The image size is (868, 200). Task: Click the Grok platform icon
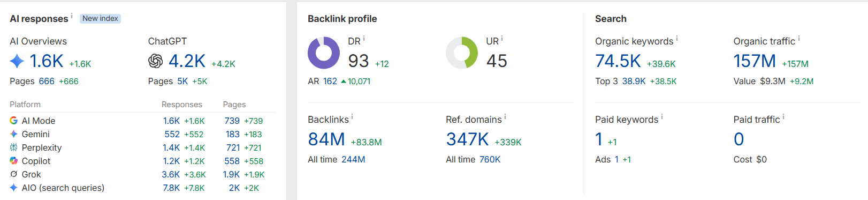tap(13, 174)
